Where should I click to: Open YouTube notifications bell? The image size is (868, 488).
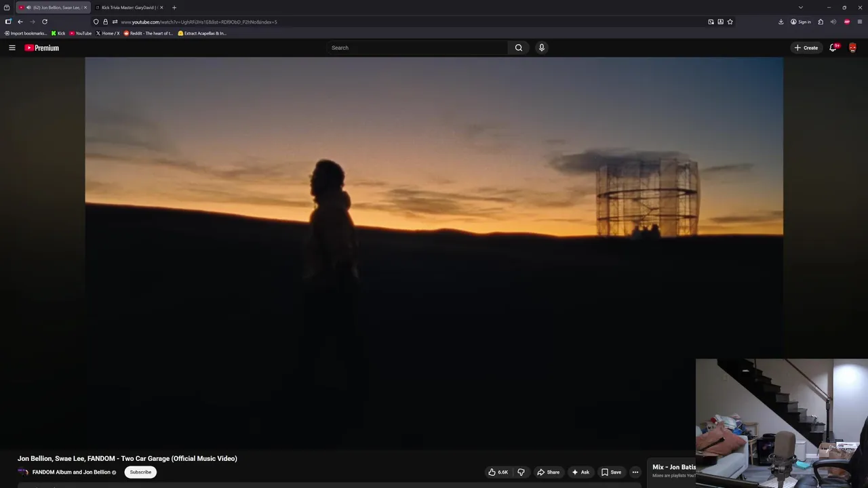(x=833, y=47)
